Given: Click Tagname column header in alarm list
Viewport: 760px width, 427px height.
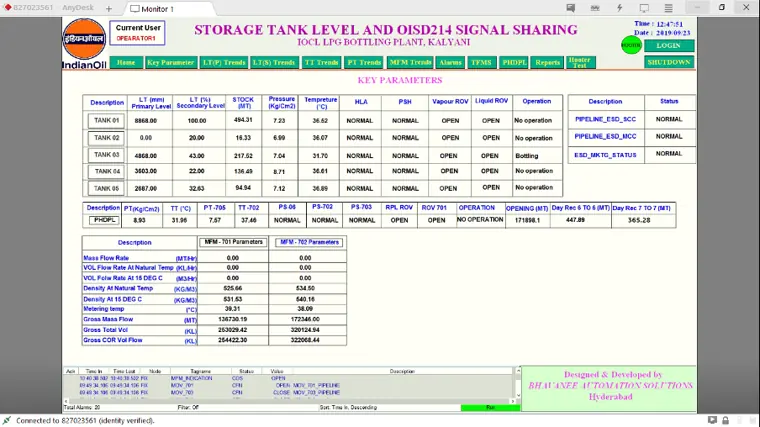Looking at the screenshot, I should [x=201, y=371].
